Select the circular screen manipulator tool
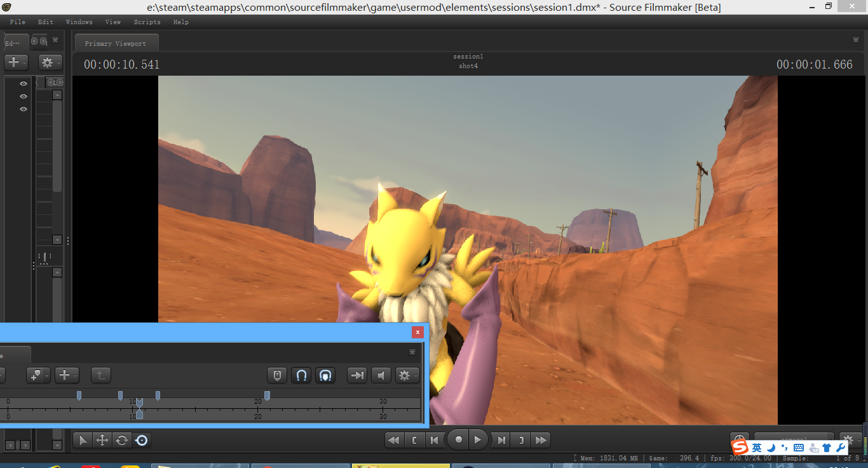 (142, 440)
